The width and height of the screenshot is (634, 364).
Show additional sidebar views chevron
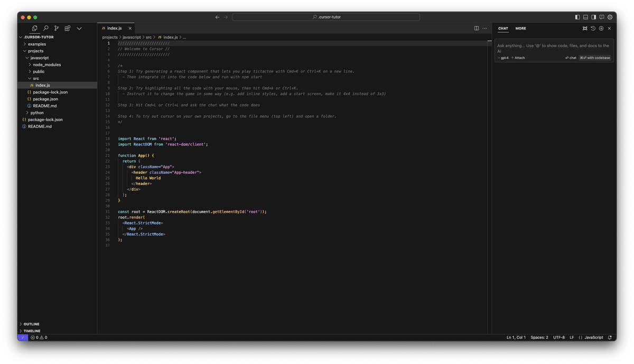click(x=79, y=28)
